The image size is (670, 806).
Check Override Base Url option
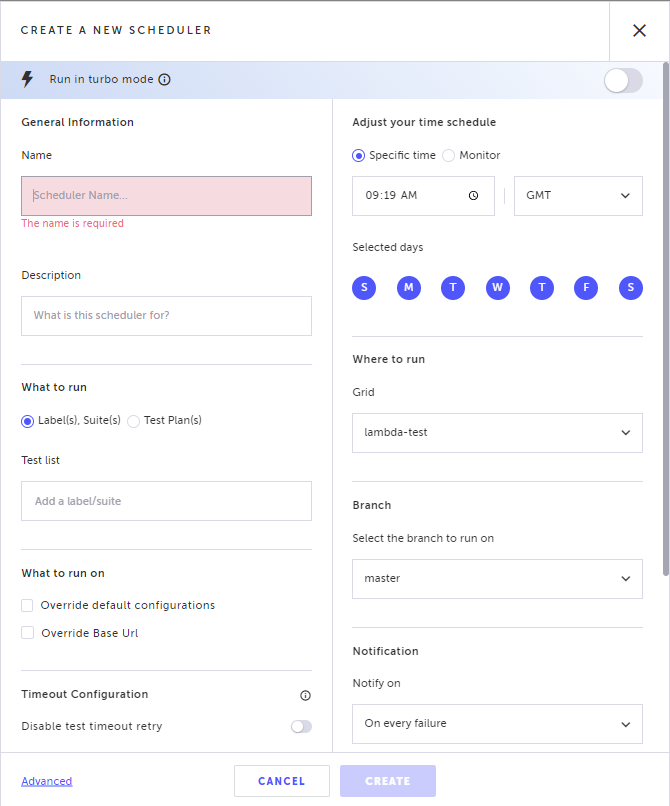click(28, 633)
